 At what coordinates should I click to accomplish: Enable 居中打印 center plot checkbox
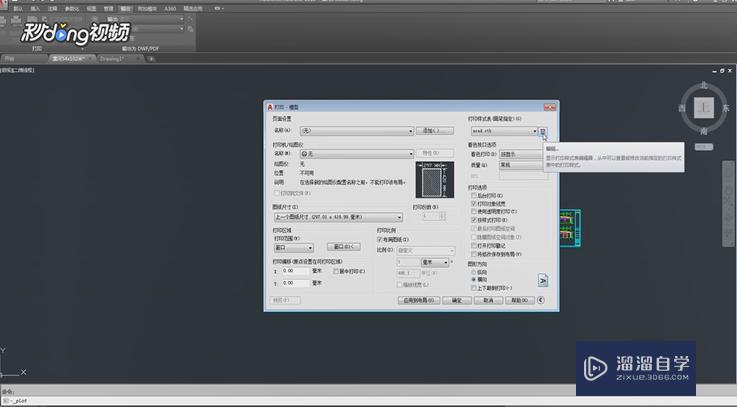(336, 271)
